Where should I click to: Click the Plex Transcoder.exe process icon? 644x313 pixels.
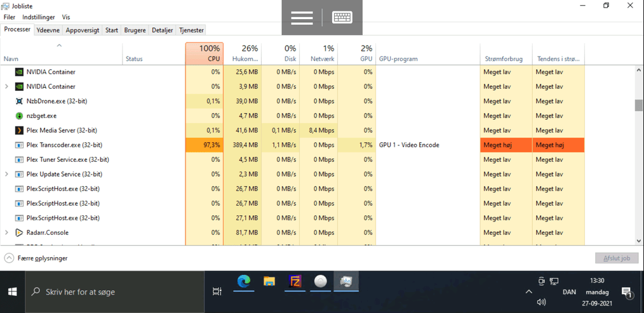point(19,145)
